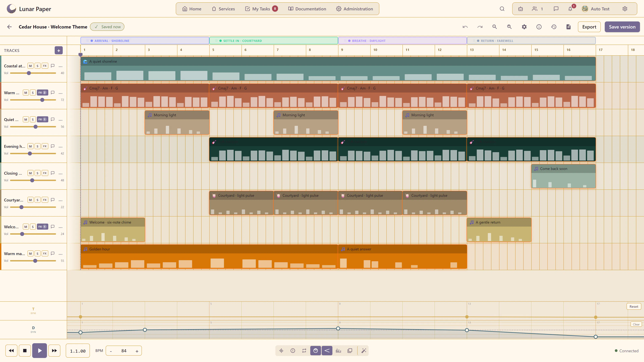The height and width of the screenshot is (362, 644).
Task: Click the redo arrow in the editor toolbar
Action: [x=480, y=27]
